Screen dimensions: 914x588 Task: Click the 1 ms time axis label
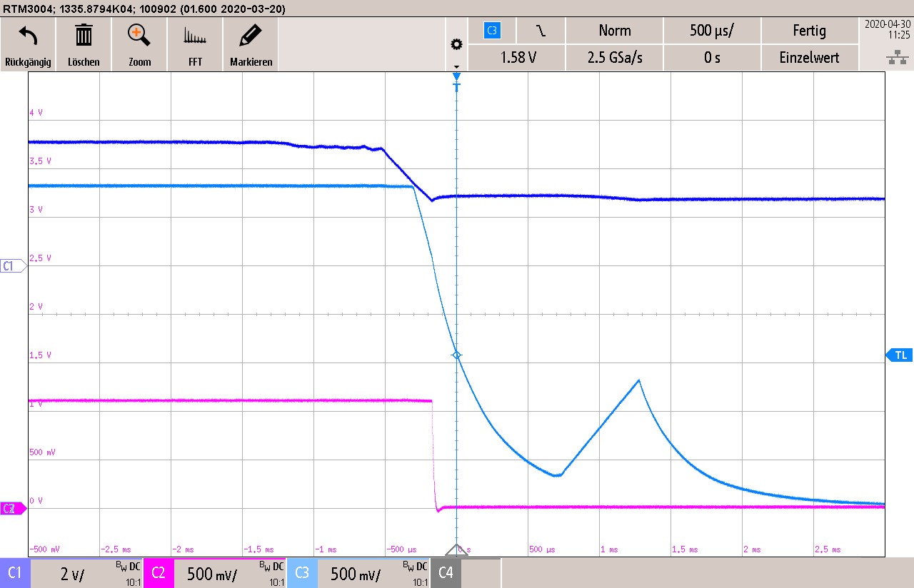click(609, 549)
